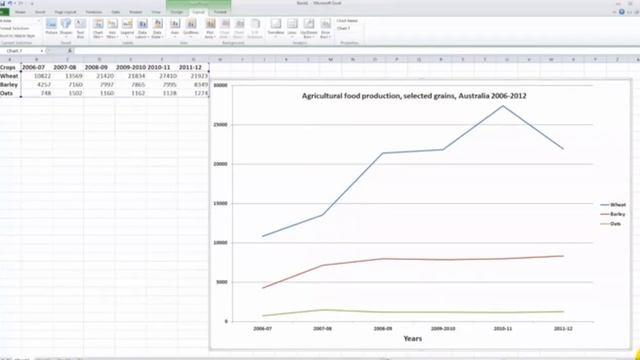
Task: Open the Up/Down Bars options
Action: (309, 28)
